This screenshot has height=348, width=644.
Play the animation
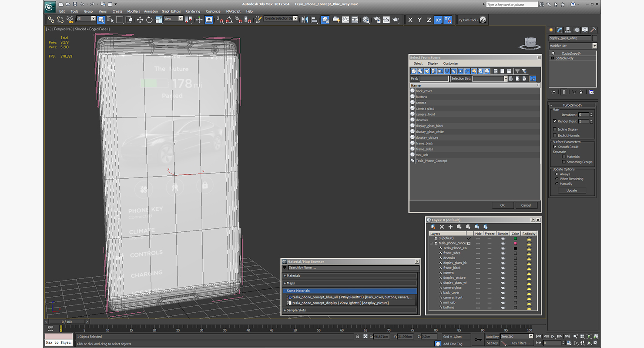(x=553, y=336)
